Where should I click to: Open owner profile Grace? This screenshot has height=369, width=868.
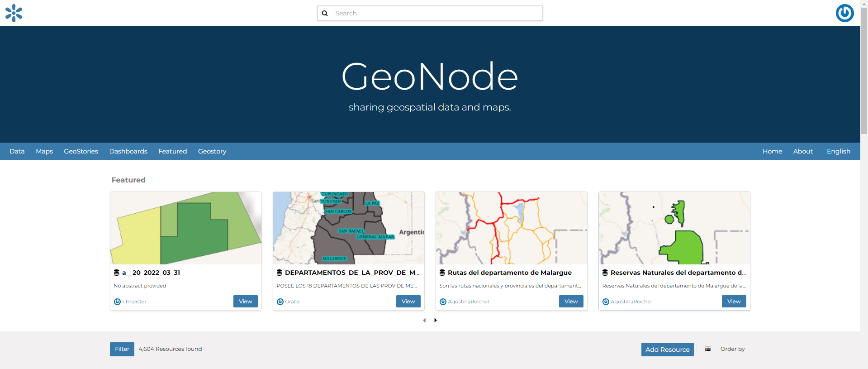292,302
